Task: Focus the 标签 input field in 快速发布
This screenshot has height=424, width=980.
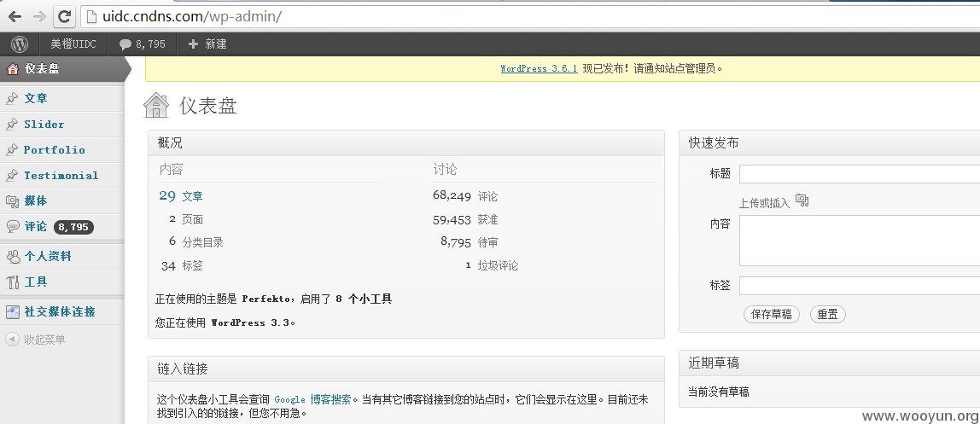Action: click(x=860, y=286)
